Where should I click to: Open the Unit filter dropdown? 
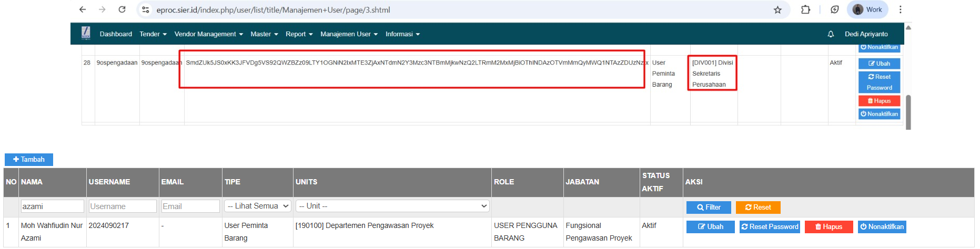click(392, 206)
